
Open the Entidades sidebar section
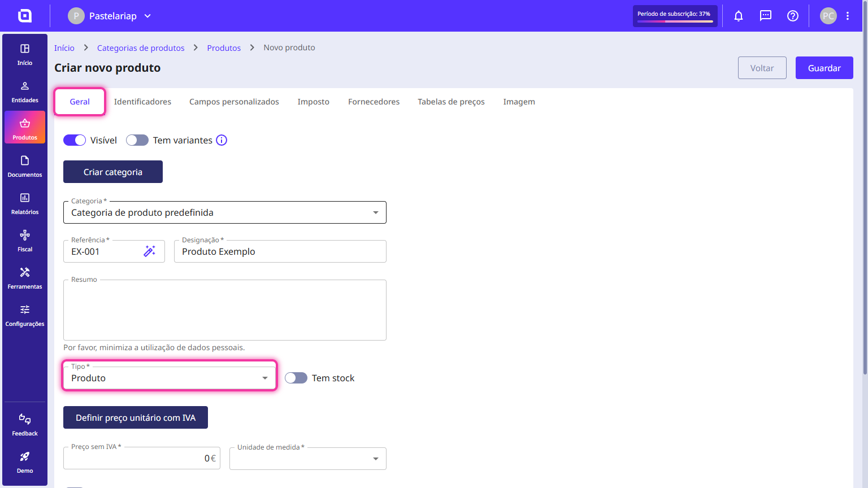pos(25,92)
